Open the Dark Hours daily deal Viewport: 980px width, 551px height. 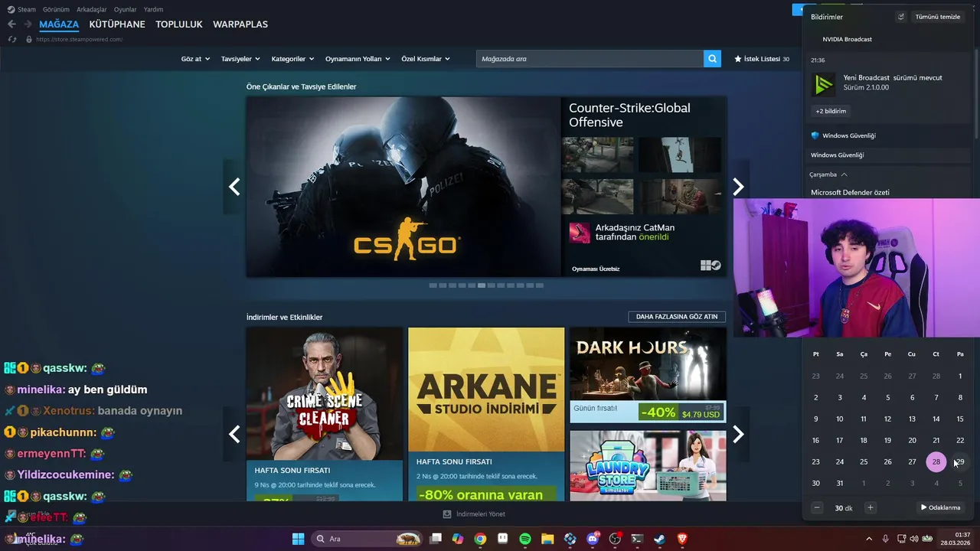tap(648, 375)
